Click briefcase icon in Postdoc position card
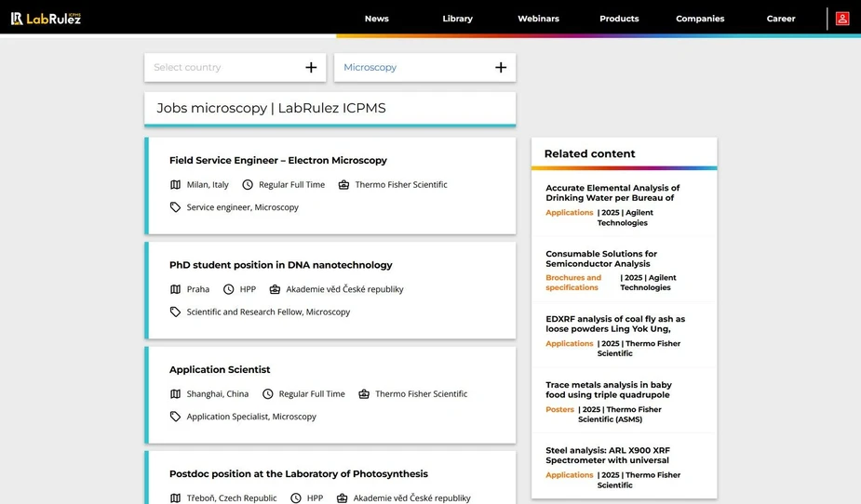 tap(343, 498)
